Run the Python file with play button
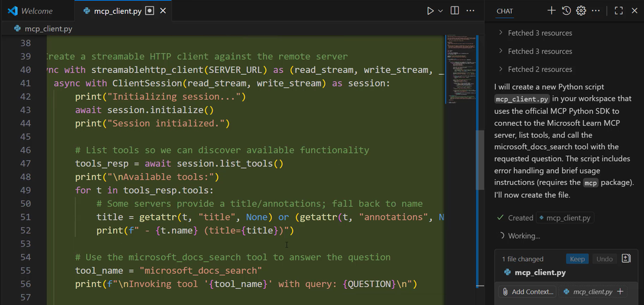Screen dimensions: 644x305 (x=430, y=11)
